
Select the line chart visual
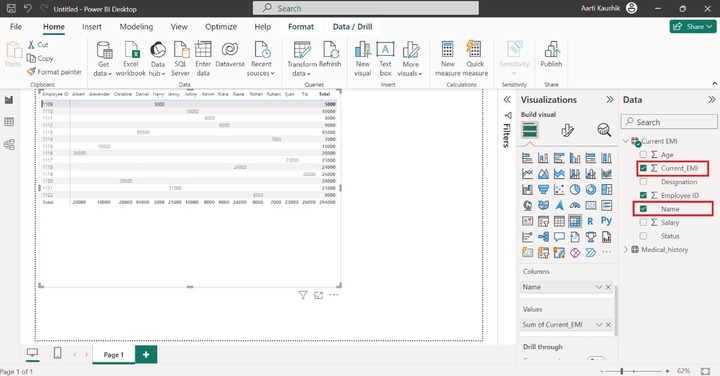(x=528, y=174)
